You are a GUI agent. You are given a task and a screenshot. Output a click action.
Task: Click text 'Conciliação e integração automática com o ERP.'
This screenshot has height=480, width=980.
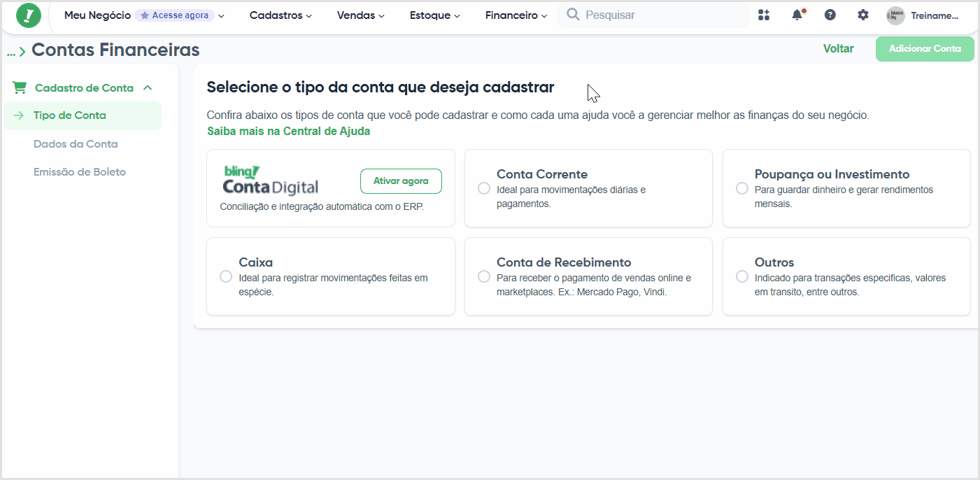pyautogui.click(x=322, y=207)
